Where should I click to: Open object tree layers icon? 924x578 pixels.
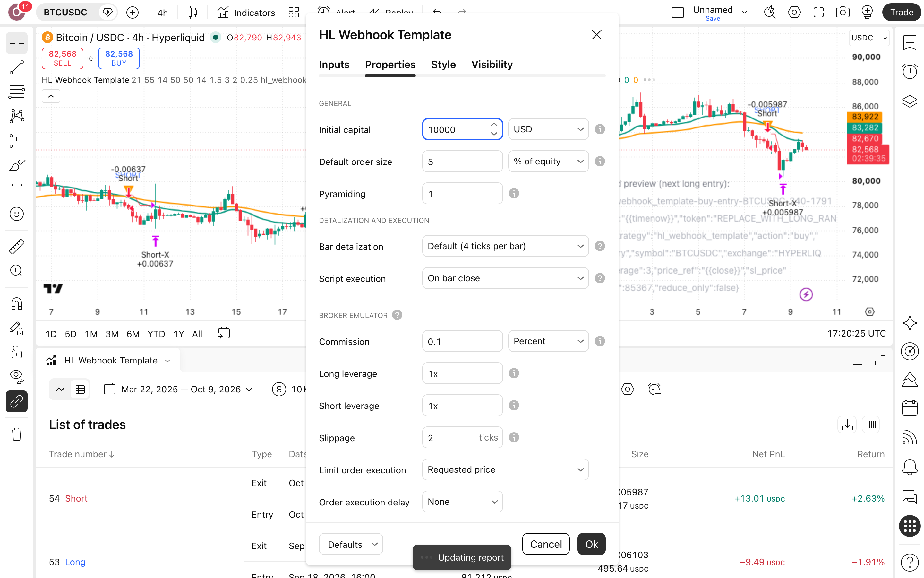coord(910,101)
